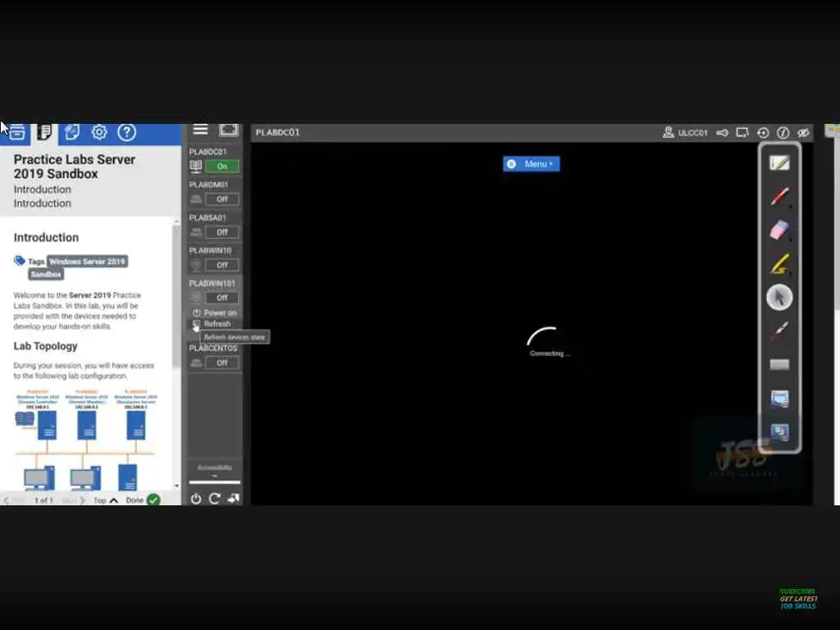The height and width of the screenshot is (630, 840).
Task: Click the info icon in PLABDC01 toolbar
Action: point(783,132)
